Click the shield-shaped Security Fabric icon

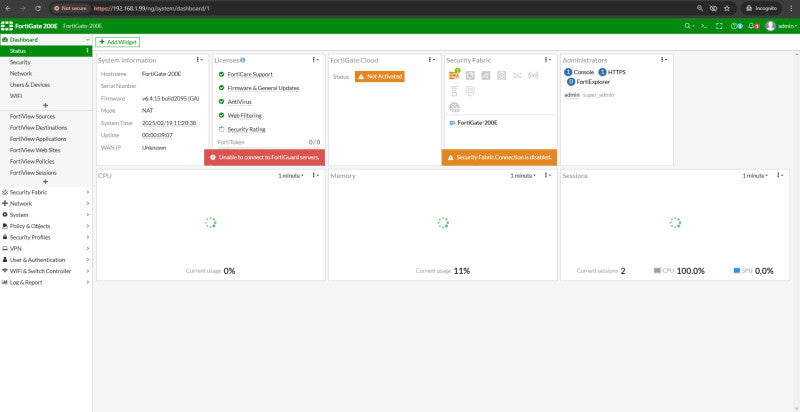point(470,91)
